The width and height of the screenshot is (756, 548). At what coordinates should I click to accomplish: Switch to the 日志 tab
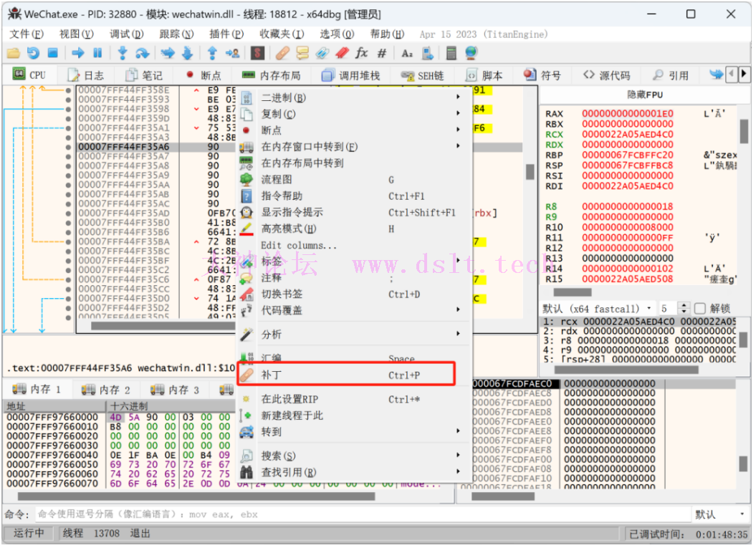coord(86,75)
